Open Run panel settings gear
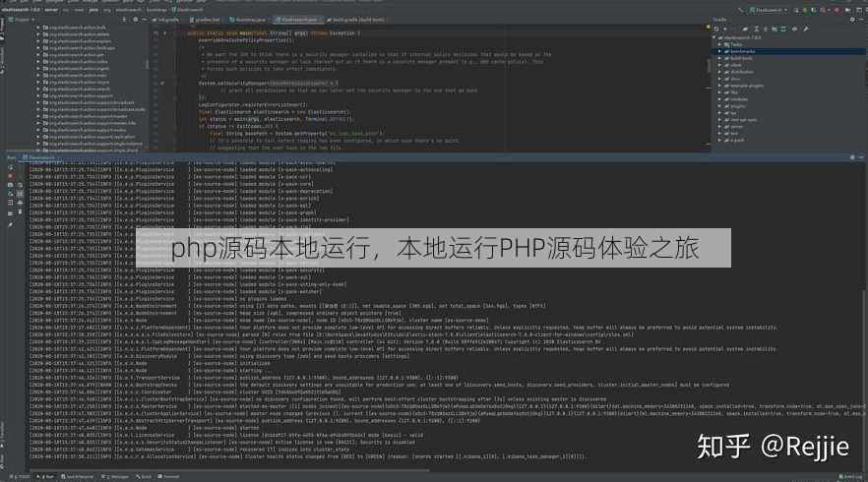This screenshot has height=482, width=868. [x=852, y=157]
